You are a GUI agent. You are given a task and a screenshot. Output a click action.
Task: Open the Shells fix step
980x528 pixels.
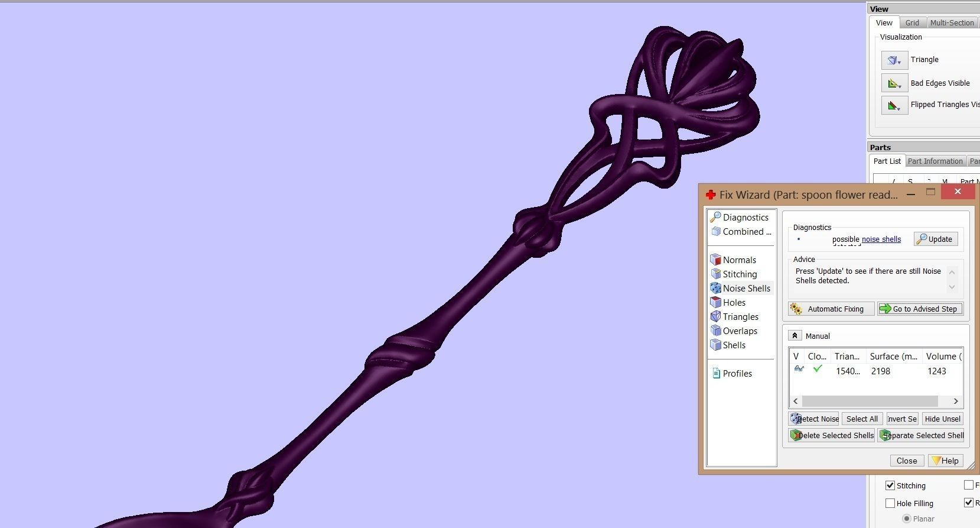pyautogui.click(x=728, y=345)
